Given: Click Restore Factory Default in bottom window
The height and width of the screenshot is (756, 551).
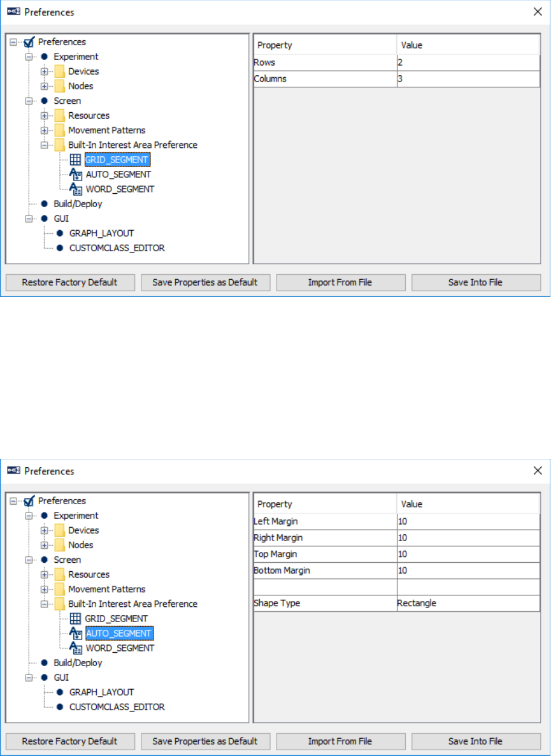Looking at the screenshot, I should [70, 741].
